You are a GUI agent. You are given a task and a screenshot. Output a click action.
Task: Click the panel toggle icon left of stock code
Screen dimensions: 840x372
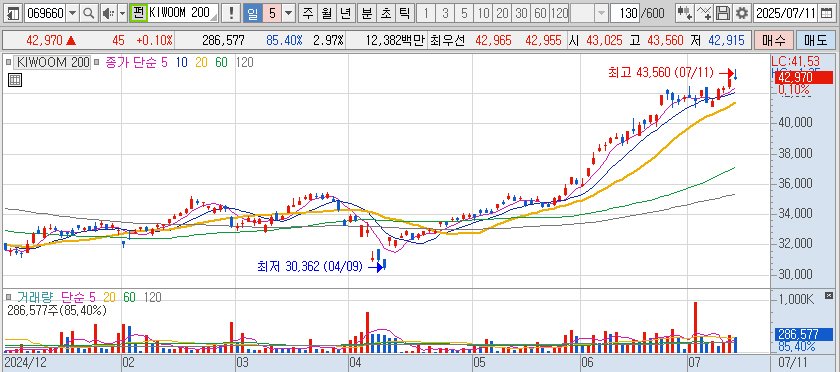click(13, 12)
